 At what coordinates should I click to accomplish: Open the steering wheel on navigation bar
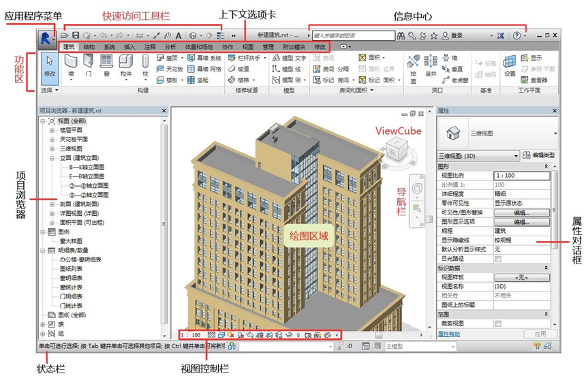point(417,189)
